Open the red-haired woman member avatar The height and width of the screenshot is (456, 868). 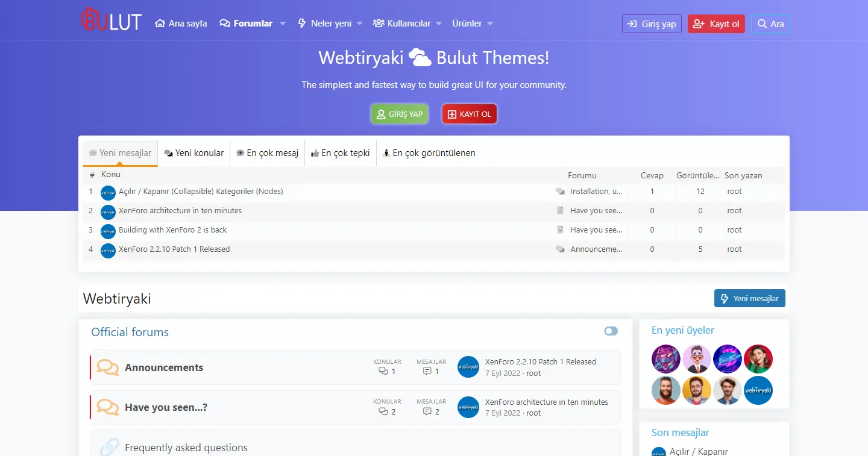coord(758,360)
